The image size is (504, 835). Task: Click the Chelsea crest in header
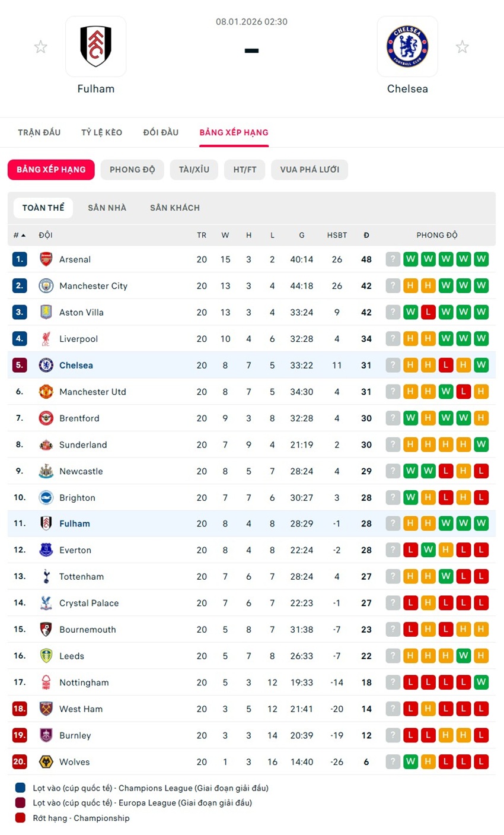pyautogui.click(x=407, y=46)
